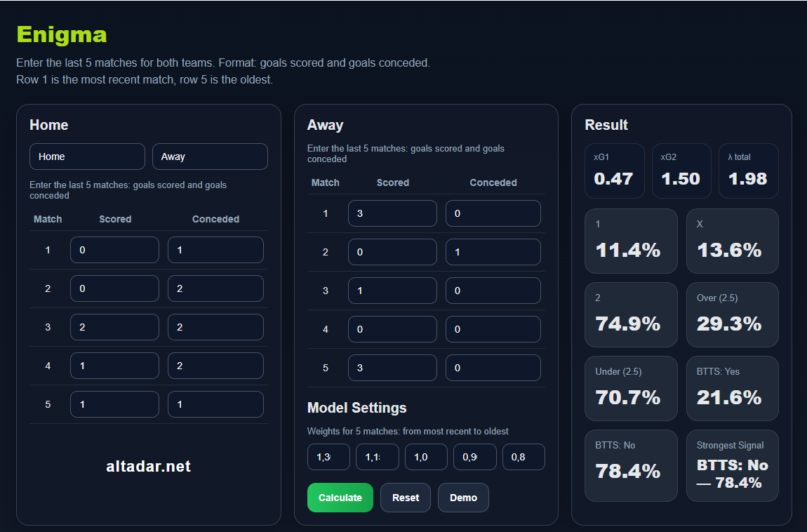Click the third weight input field
Viewport: 807px width, 532px height.
pos(426,457)
